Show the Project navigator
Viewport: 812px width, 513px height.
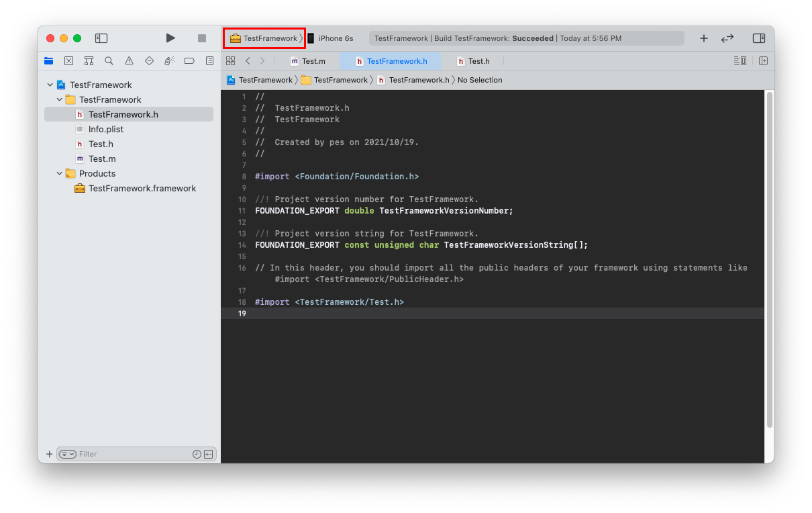pos(48,60)
